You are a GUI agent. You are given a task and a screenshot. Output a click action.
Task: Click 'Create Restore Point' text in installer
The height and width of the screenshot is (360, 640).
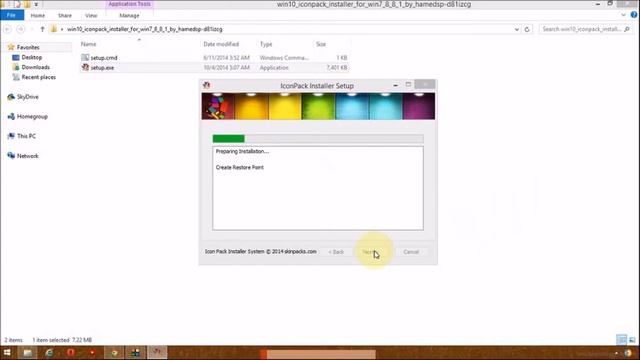(x=240, y=167)
